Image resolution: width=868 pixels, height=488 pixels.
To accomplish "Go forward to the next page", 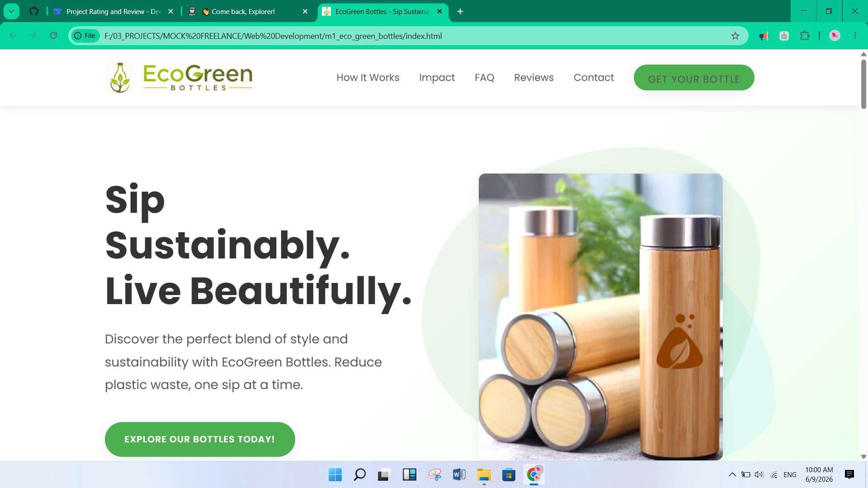I will (x=33, y=36).
